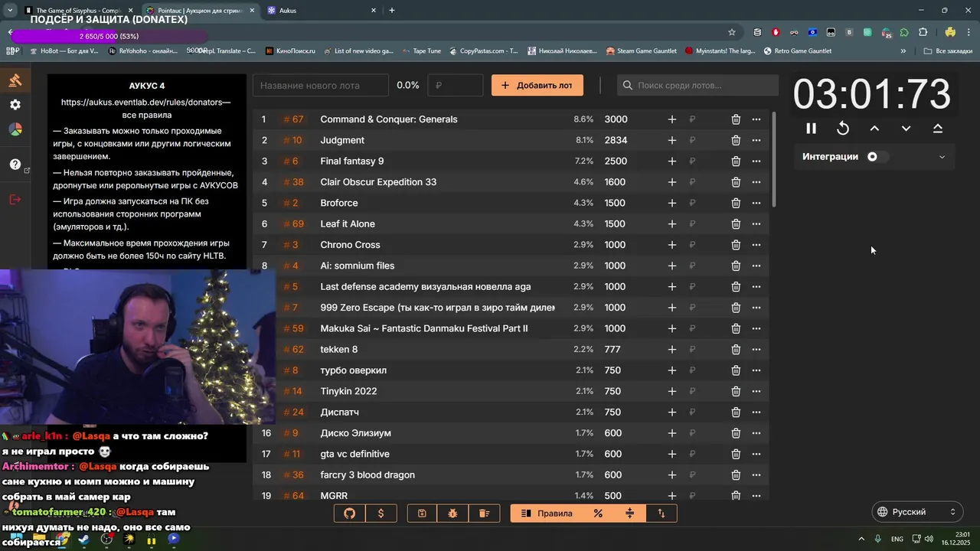The width and height of the screenshot is (980, 551).
Task: Show hidden bookmarks overflow chevron
Action: click(903, 51)
